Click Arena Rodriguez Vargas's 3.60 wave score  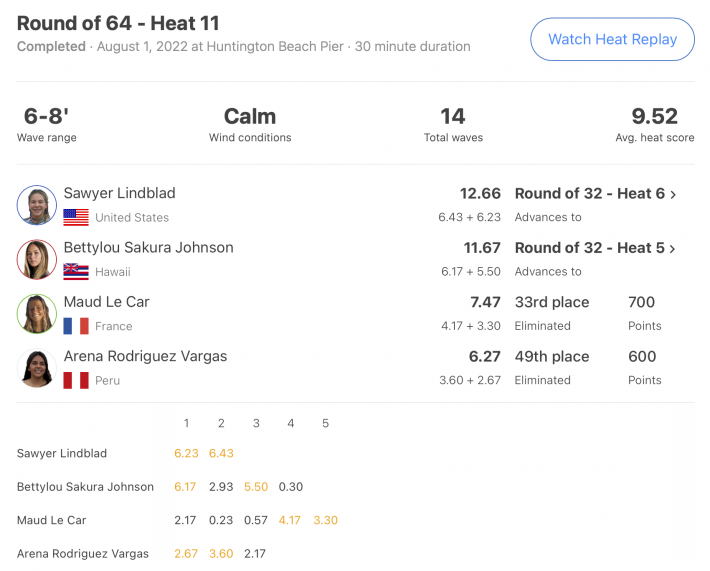(221, 554)
